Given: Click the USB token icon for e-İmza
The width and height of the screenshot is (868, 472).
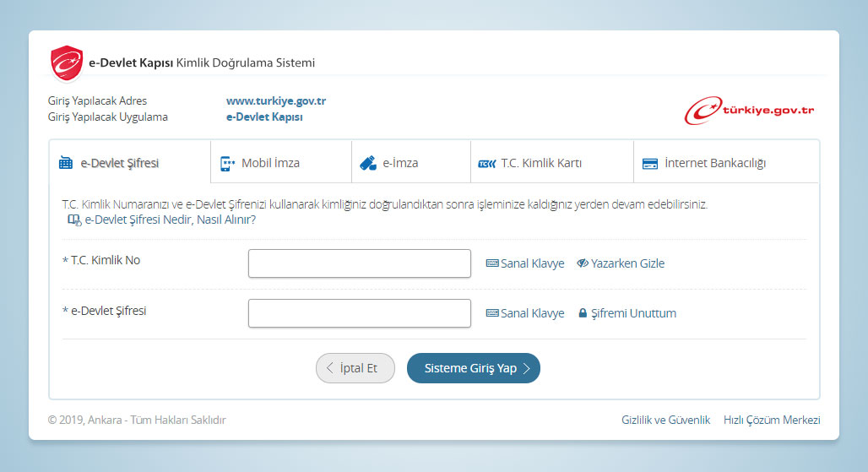Looking at the screenshot, I should click(368, 163).
